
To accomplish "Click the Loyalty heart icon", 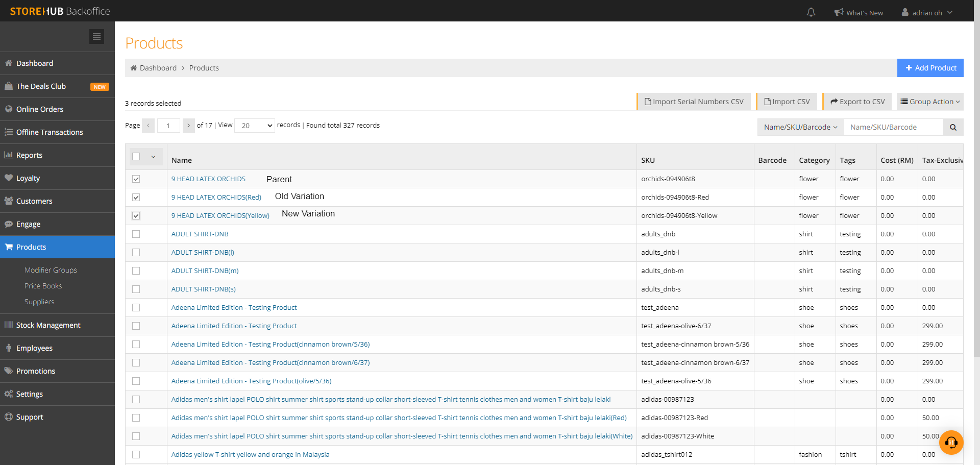I will (9, 178).
